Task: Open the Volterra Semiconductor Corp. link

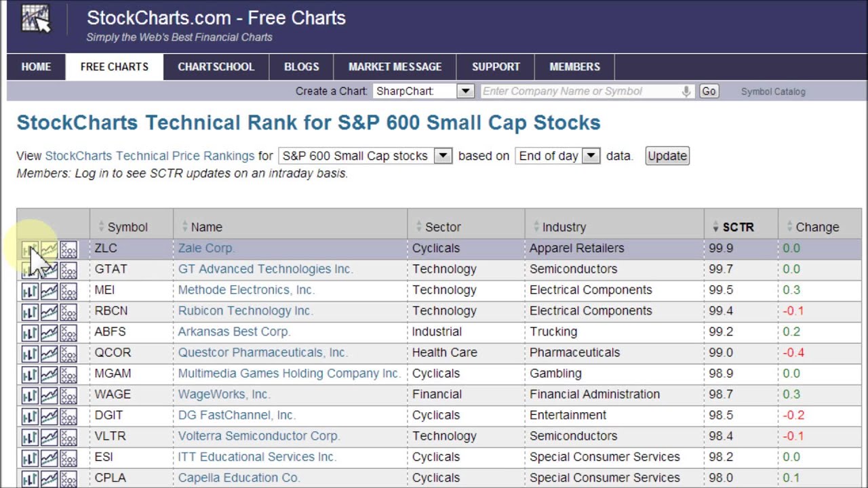Action: [x=259, y=436]
